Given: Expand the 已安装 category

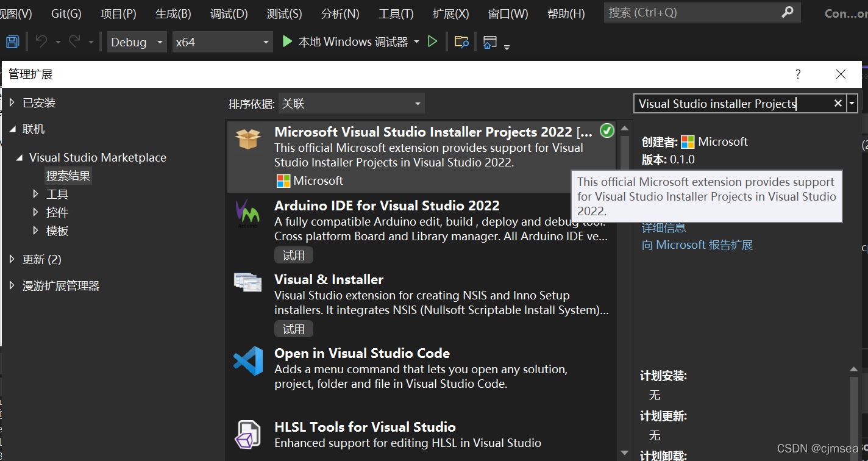Looking at the screenshot, I should [12, 102].
